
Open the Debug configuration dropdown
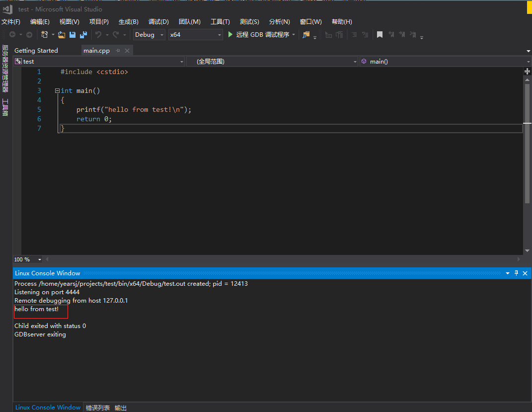pos(150,35)
